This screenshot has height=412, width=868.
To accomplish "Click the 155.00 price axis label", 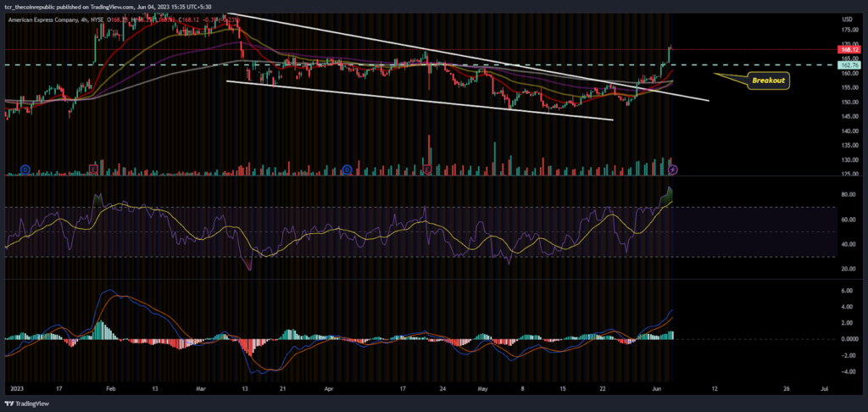I will point(849,87).
